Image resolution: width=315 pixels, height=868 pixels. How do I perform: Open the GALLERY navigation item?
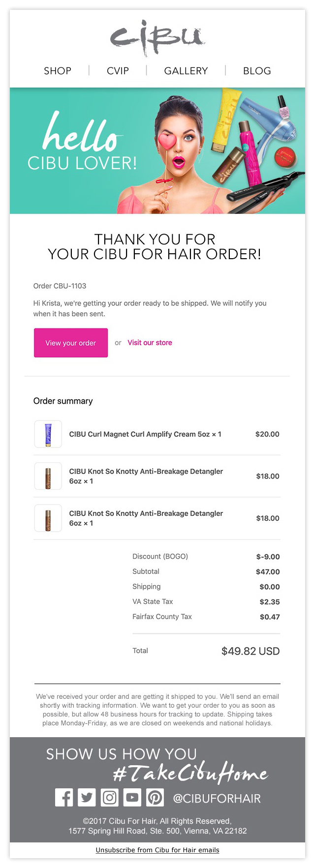pyautogui.click(x=186, y=71)
